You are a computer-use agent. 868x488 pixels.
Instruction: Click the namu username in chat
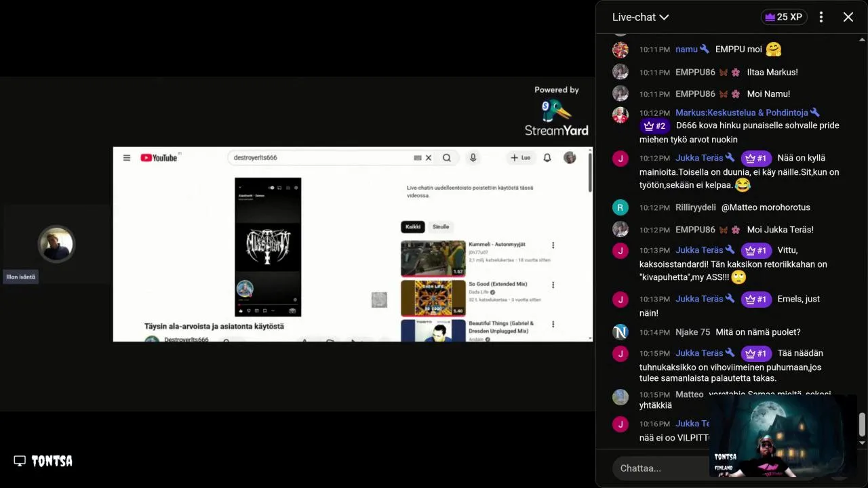tap(686, 49)
